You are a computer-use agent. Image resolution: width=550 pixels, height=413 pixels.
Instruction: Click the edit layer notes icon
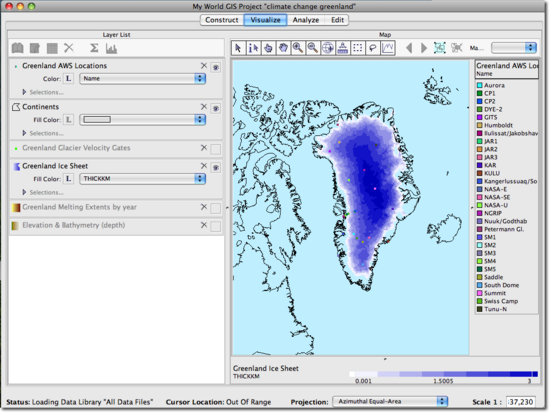point(35,48)
